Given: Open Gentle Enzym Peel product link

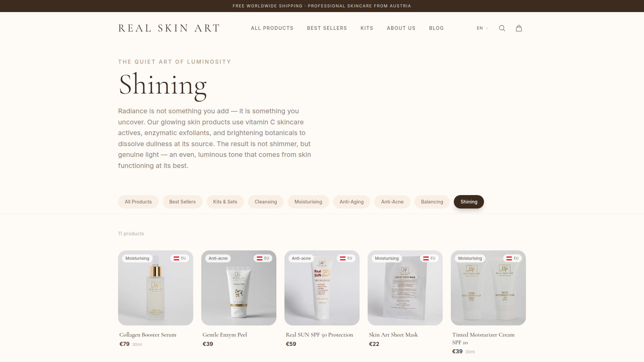Looking at the screenshot, I should click(225, 335).
